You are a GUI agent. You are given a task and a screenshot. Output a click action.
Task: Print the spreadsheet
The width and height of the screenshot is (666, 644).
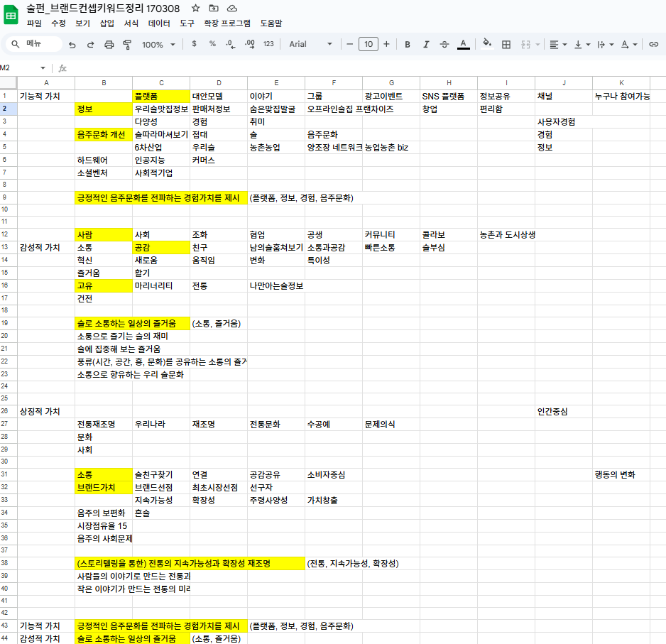tap(109, 44)
